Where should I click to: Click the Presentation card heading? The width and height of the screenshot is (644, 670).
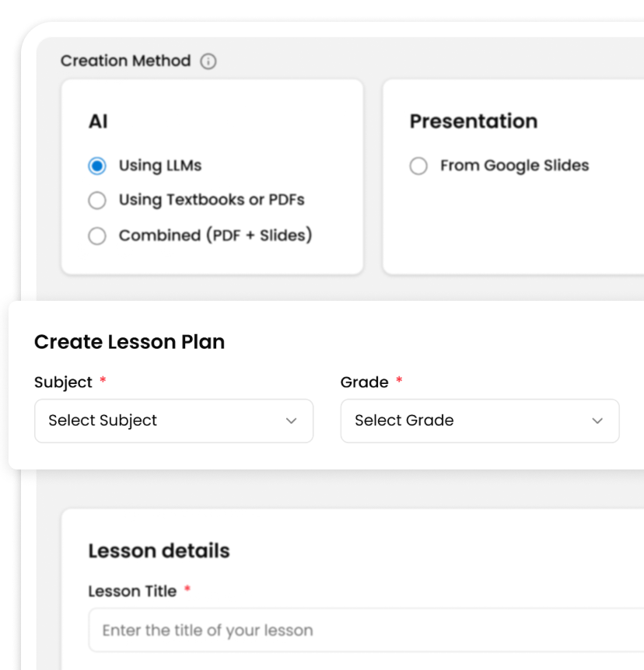473,121
